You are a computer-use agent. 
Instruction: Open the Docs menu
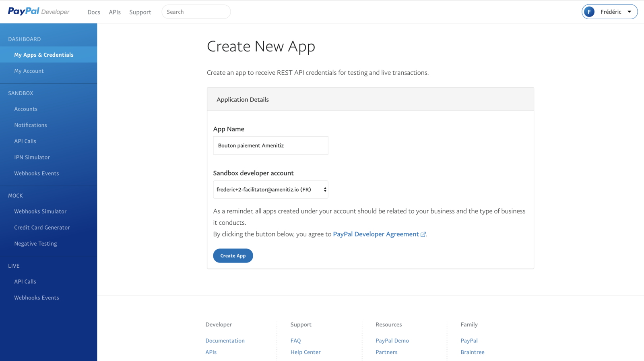(94, 12)
